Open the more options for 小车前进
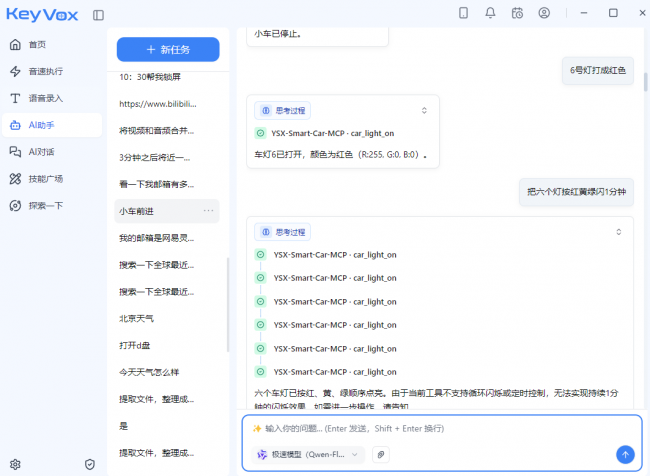 point(208,211)
